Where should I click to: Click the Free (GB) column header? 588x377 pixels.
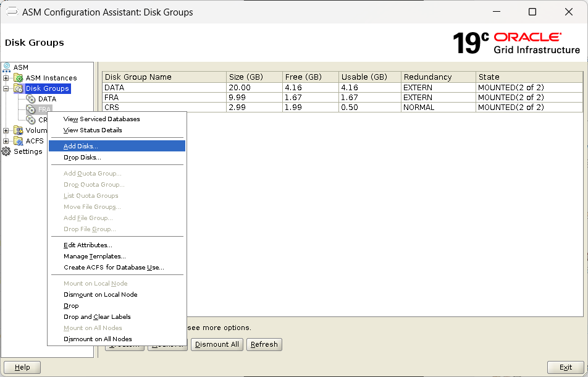click(x=311, y=77)
